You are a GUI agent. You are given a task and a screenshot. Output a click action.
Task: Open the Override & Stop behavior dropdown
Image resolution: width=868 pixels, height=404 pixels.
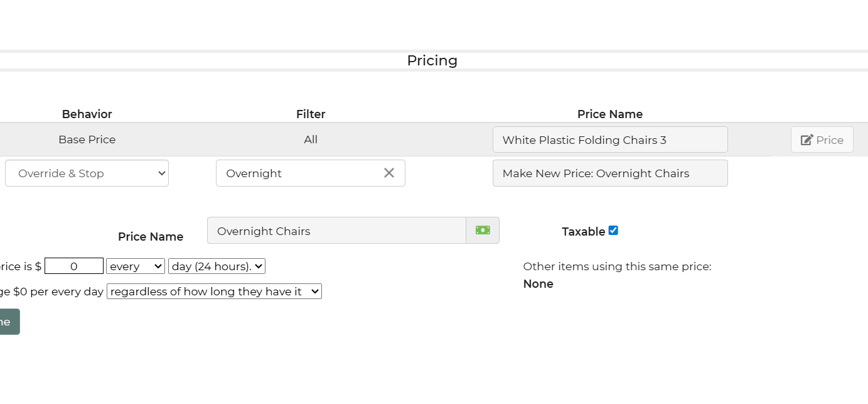(87, 173)
